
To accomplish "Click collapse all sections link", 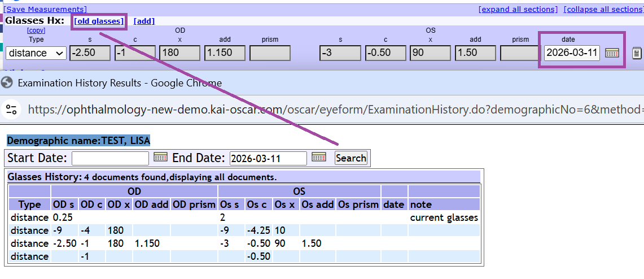I will 603,9.
